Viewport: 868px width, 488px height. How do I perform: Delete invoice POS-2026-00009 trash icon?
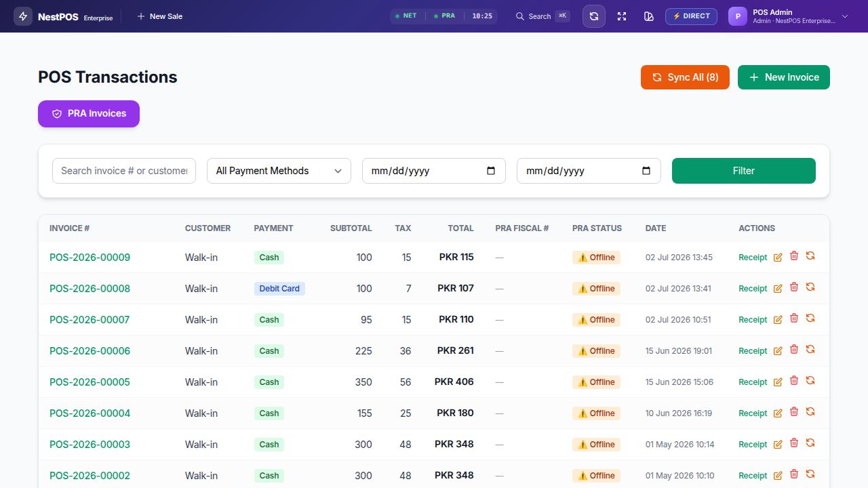794,256
